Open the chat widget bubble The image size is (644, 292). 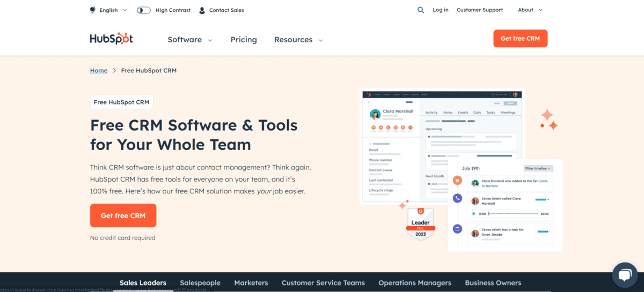pos(625,275)
